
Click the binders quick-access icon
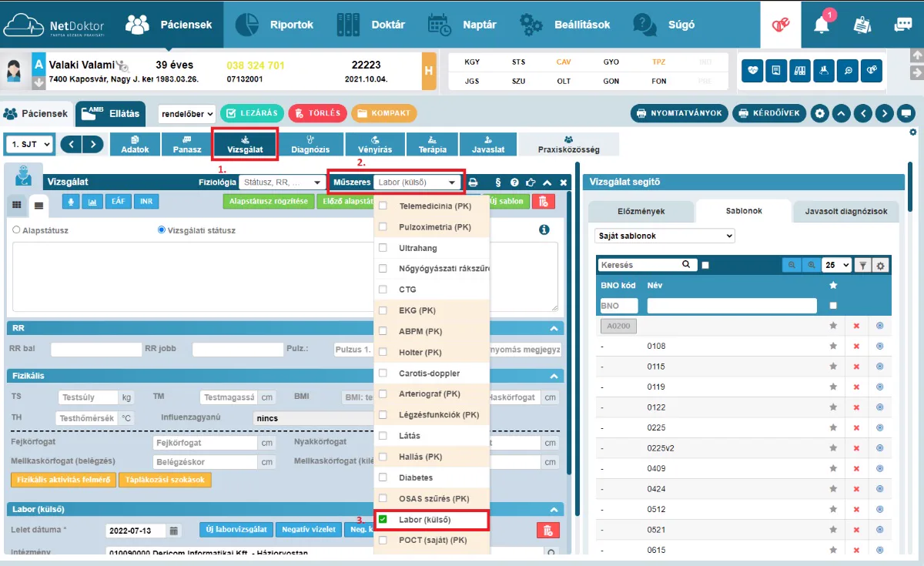pyautogui.click(x=800, y=70)
